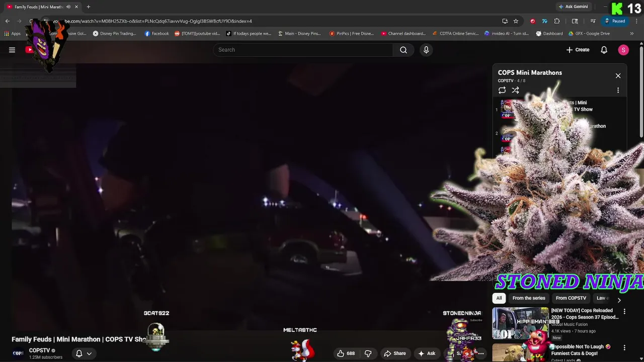Screen dimensions: 644x362
Task: Open the Chrome extensions puzzle icon
Action: (x=557, y=21)
